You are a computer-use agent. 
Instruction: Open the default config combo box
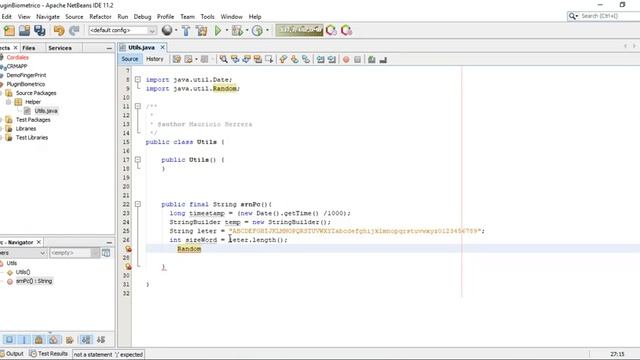pos(122,30)
